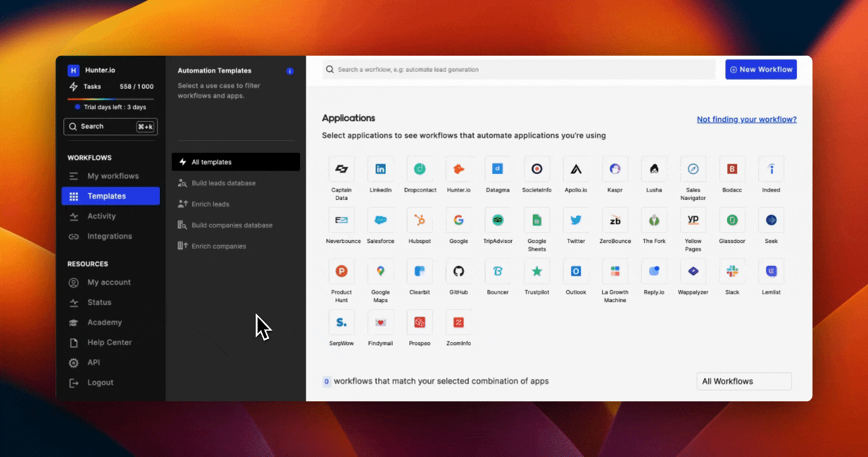This screenshot has height=457, width=868.
Task: Select the Hubspot app icon
Action: click(x=419, y=220)
